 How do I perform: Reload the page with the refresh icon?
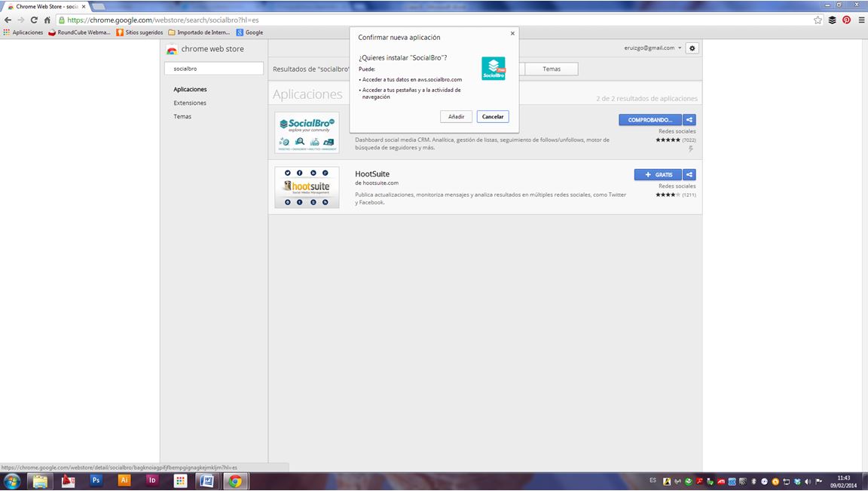point(34,20)
